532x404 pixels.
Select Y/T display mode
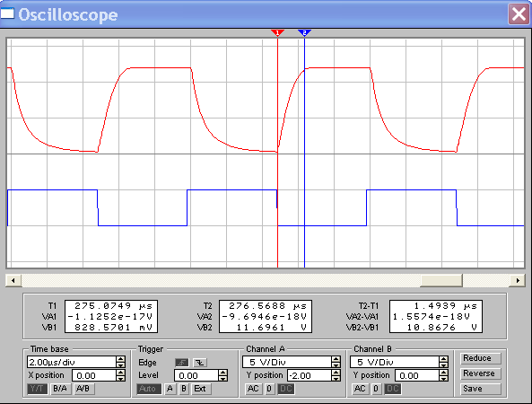tap(37, 389)
